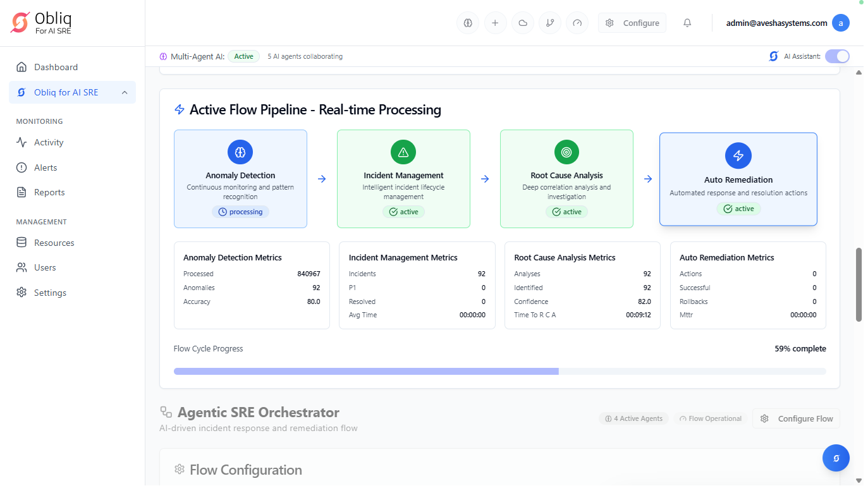Viewport: 868px width, 493px height.
Task: Click the plus icon in the top toolbar
Action: coord(495,23)
